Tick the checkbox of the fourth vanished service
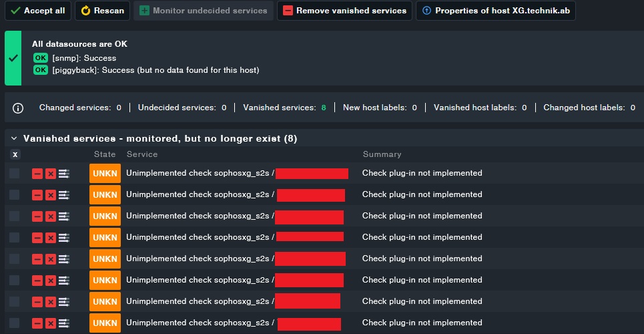Image resolution: width=644 pixels, height=334 pixels. tap(15, 238)
